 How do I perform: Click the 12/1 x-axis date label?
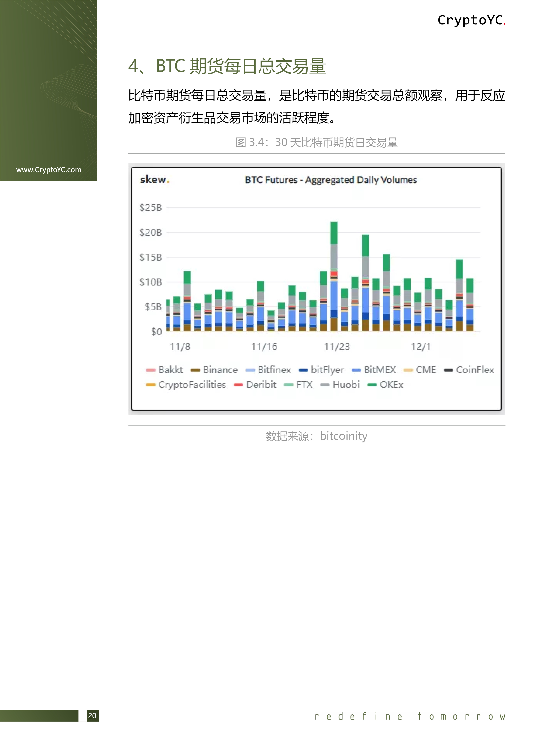421,347
